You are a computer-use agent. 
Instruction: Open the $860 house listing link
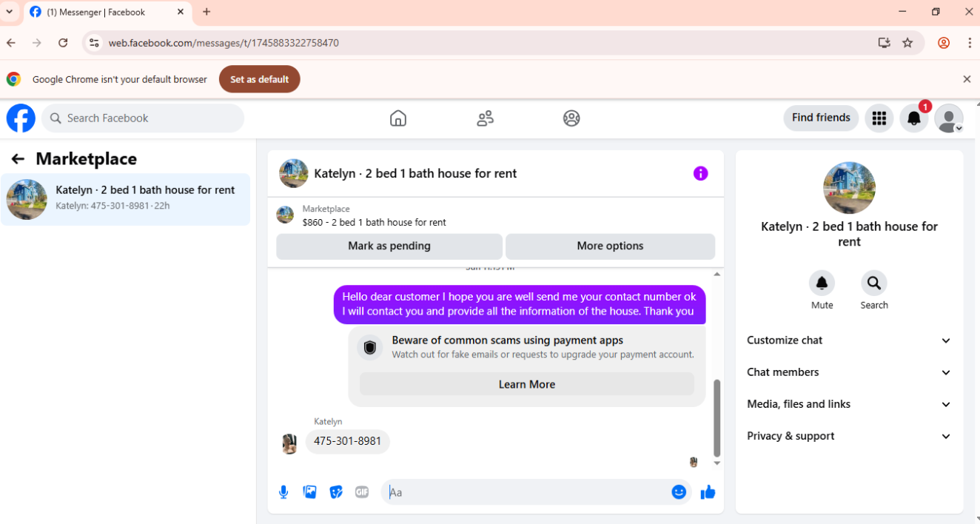pyautogui.click(x=374, y=222)
